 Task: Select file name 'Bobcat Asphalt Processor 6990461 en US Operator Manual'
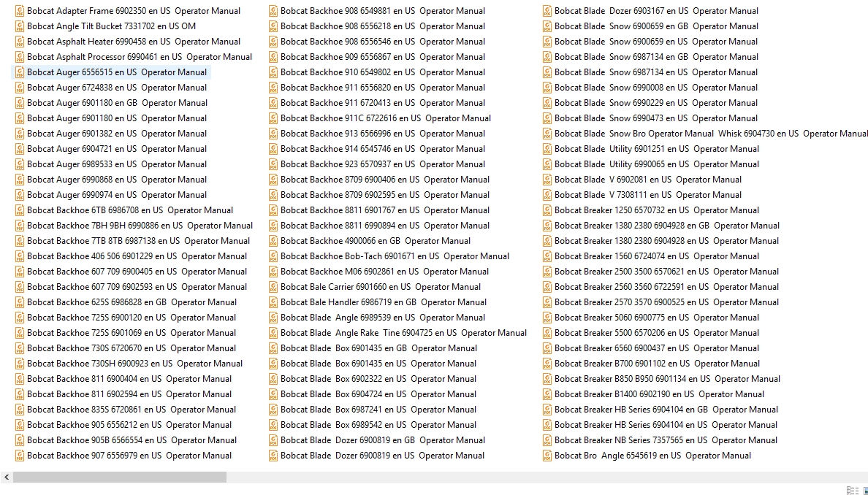tap(140, 56)
